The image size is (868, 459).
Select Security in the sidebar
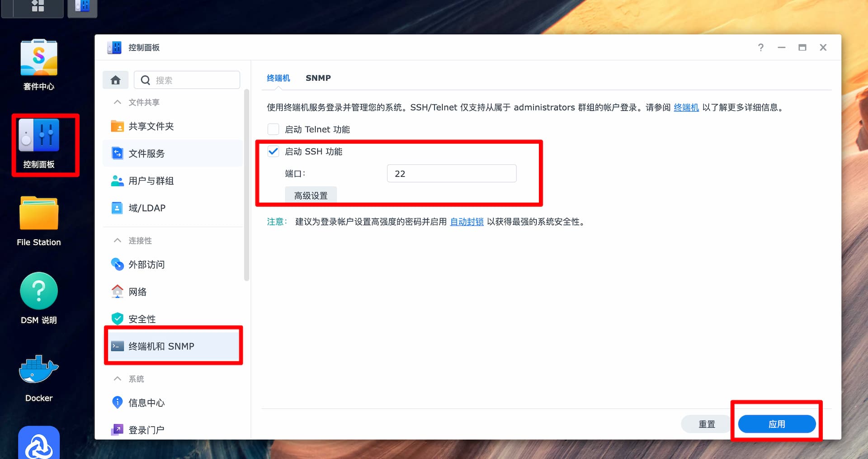click(142, 319)
